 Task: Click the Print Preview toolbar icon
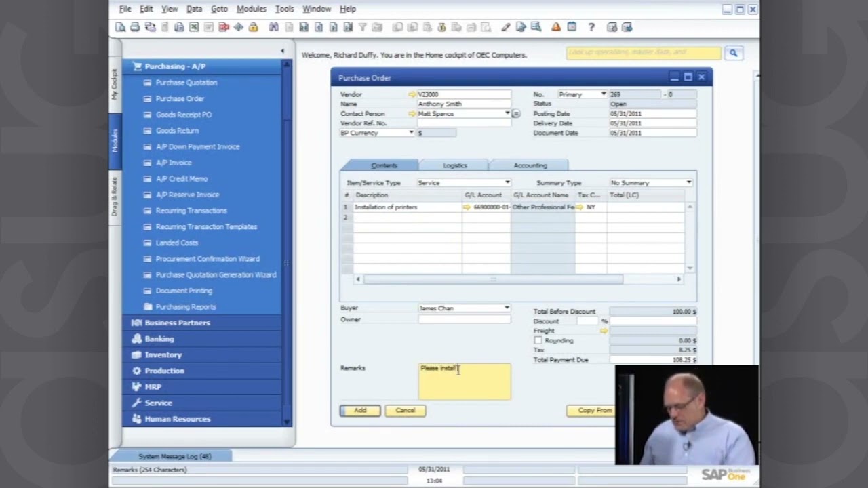point(121,27)
